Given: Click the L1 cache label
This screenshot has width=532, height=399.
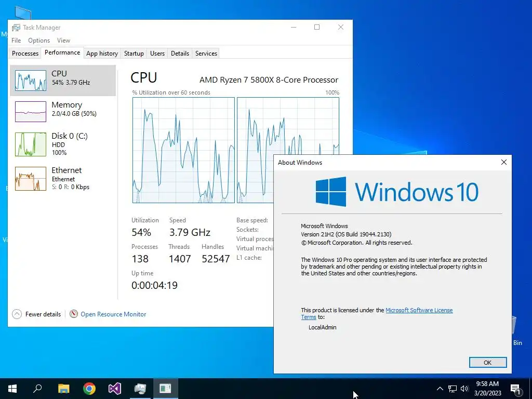Looking at the screenshot, I should click(249, 258).
